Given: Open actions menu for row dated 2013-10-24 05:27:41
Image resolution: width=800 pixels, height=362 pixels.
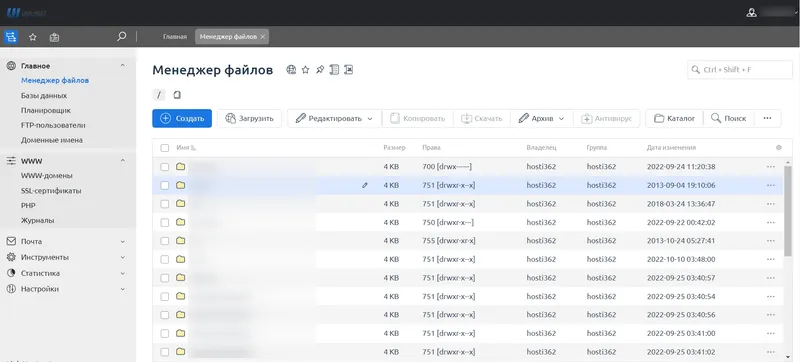Looking at the screenshot, I should (x=771, y=241).
